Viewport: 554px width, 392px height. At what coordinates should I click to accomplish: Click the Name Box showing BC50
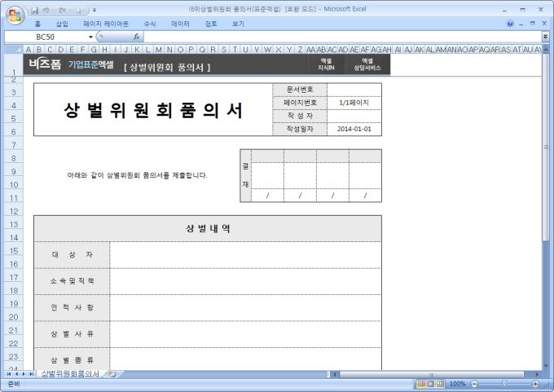(x=46, y=37)
